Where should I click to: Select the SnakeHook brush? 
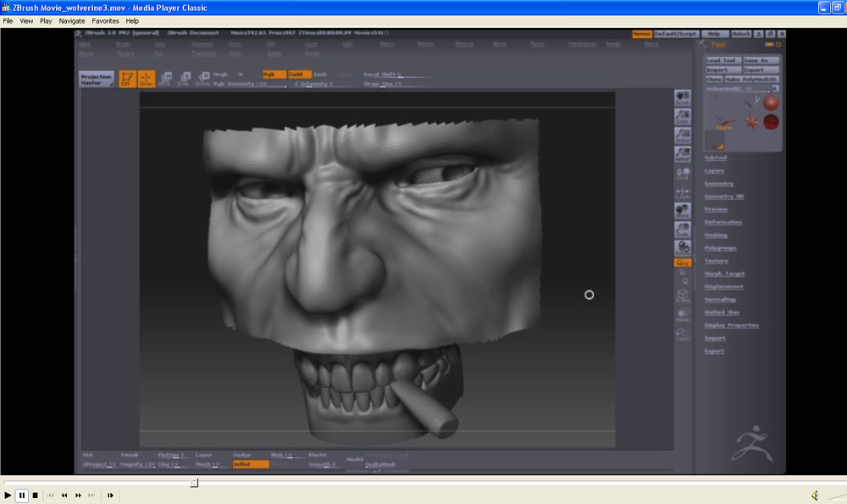(x=380, y=464)
